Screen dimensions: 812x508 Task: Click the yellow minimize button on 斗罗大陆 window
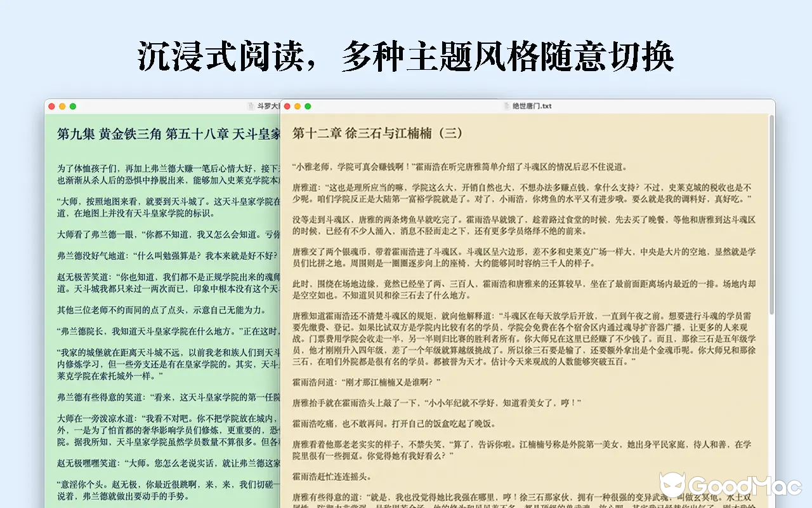coord(61,106)
